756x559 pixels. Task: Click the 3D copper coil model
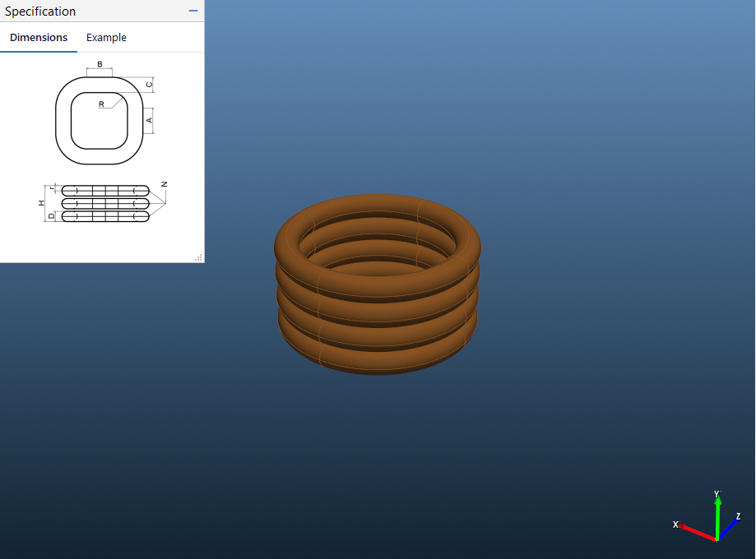point(378,284)
